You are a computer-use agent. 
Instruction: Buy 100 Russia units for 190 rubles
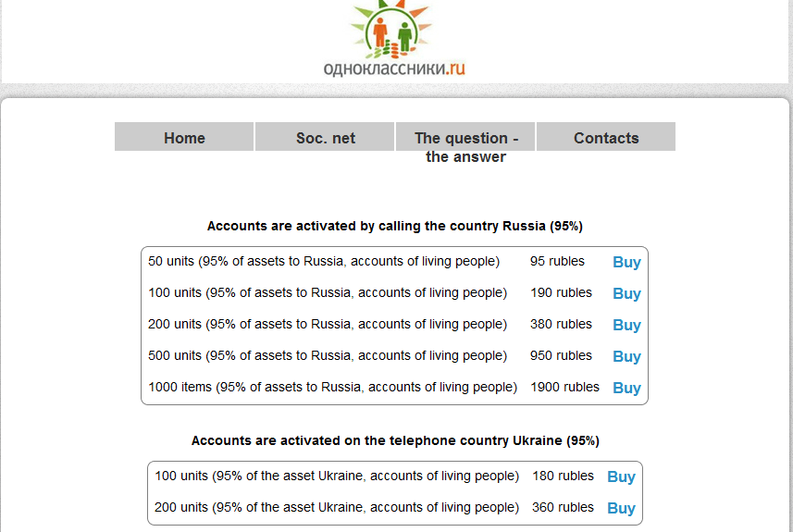pyautogui.click(x=626, y=293)
